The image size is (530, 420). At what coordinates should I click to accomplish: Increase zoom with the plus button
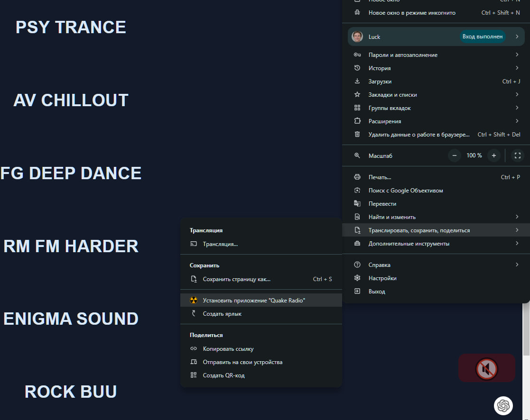(494, 155)
